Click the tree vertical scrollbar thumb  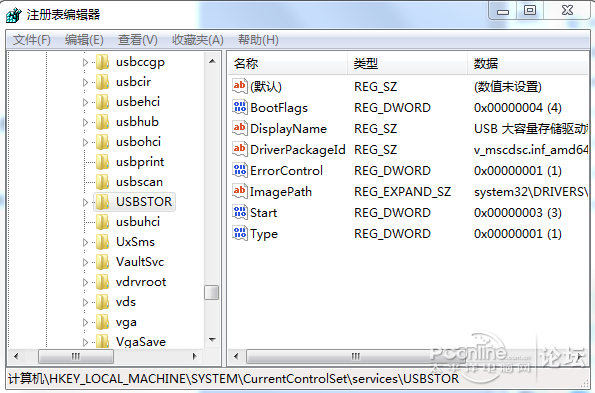(211, 292)
